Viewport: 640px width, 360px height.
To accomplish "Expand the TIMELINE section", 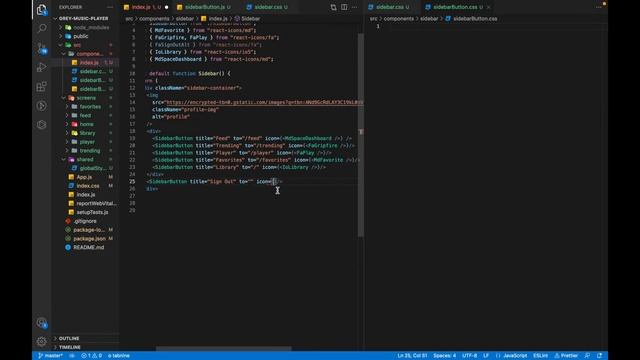I will pos(70,347).
